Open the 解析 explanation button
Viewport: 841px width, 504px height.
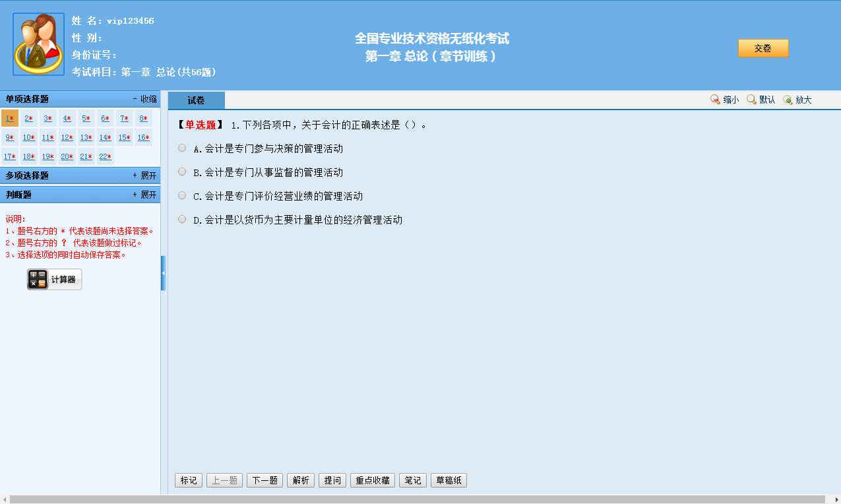click(301, 480)
